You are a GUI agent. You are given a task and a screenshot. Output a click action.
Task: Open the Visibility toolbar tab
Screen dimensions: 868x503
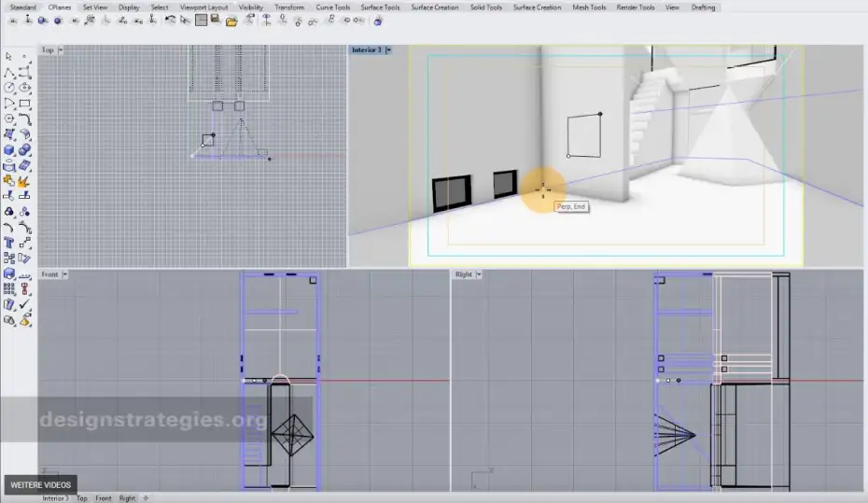251,7
